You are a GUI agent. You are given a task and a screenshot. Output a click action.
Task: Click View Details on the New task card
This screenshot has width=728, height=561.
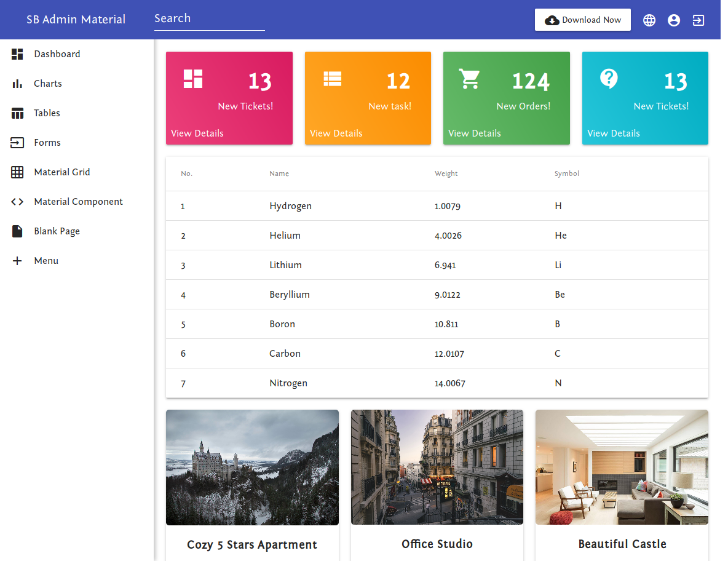point(336,133)
